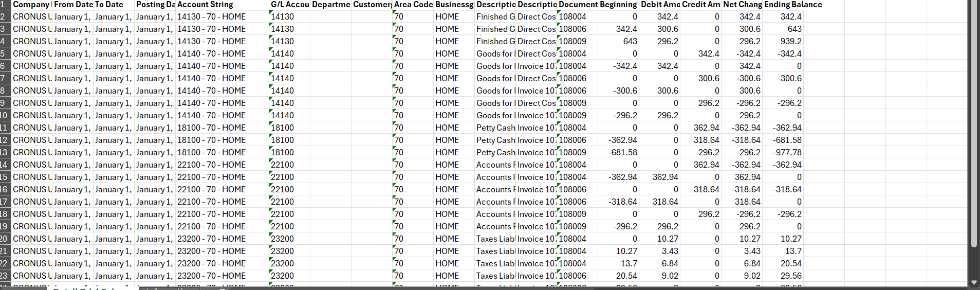Select the Posting Da header cell
The width and height of the screenshot is (980, 290).
[x=155, y=5]
